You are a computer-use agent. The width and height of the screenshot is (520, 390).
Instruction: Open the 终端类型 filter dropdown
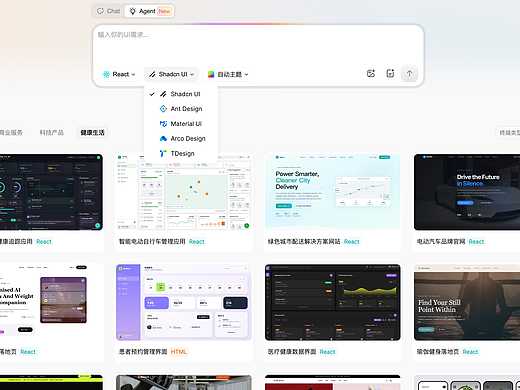click(x=508, y=133)
